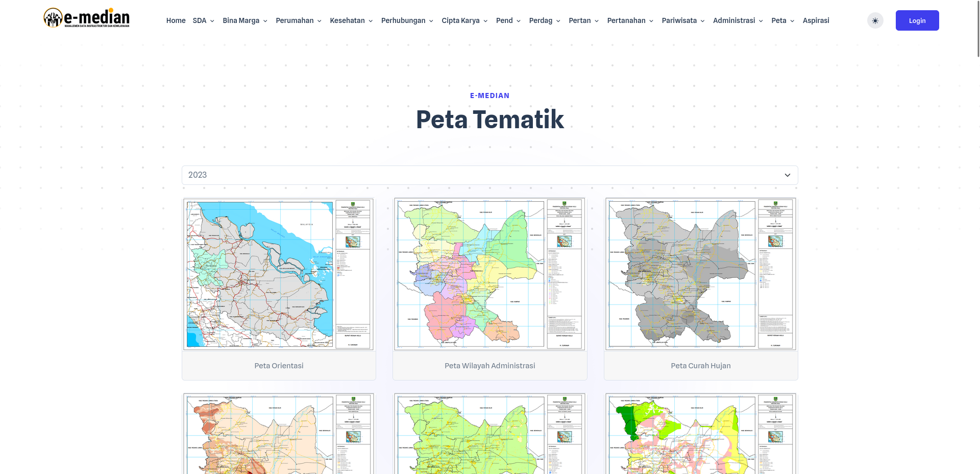Open the Home menu link
Screen dimensions: 980x474
(x=176, y=20)
